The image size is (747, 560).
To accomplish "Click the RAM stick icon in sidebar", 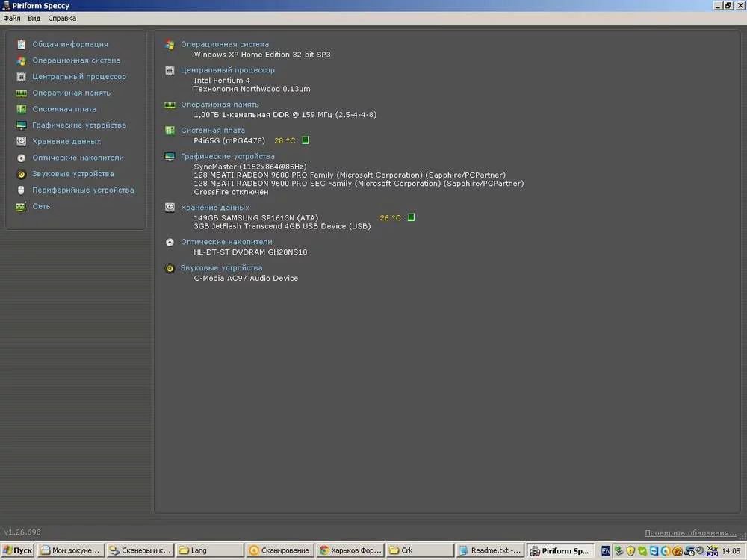I will [21, 93].
